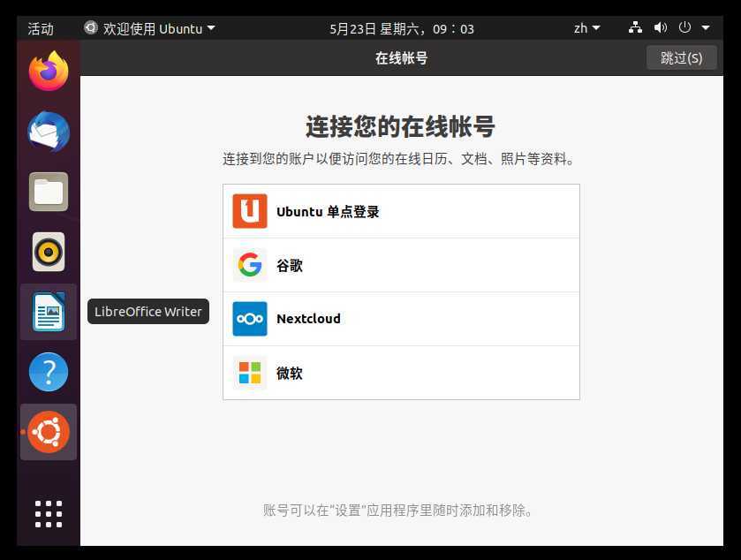Image resolution: width=741 pixels, height=560 pixels.
Task: Select the 微软 account row
Action: 401,373
